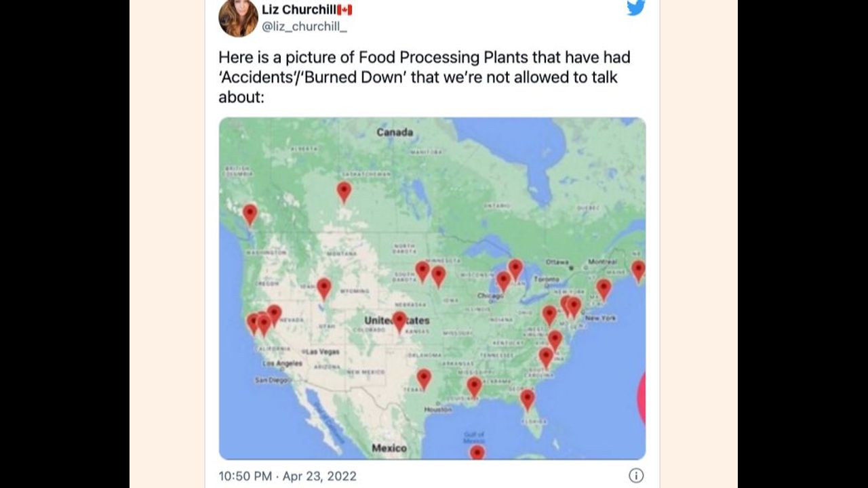This screenshot has height=488, width=868.
Task: Select the pin left of the Wyoming label
Action: point(324,287)
